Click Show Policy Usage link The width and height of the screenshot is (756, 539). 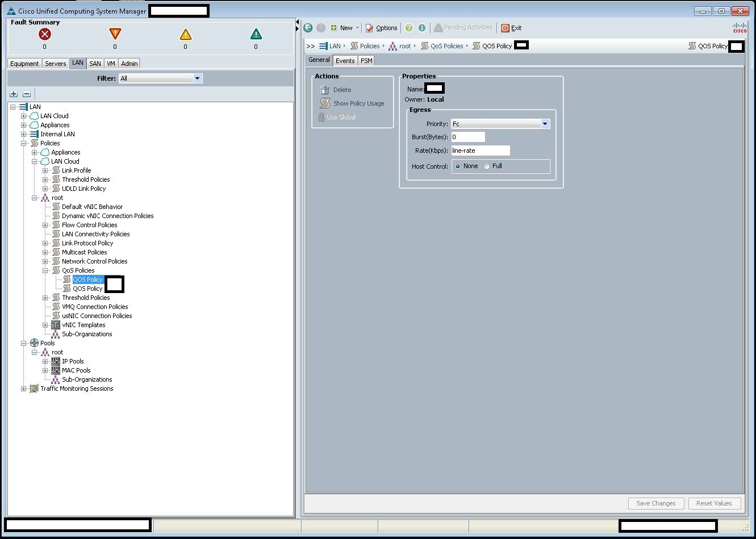click(x=358, y=103)
